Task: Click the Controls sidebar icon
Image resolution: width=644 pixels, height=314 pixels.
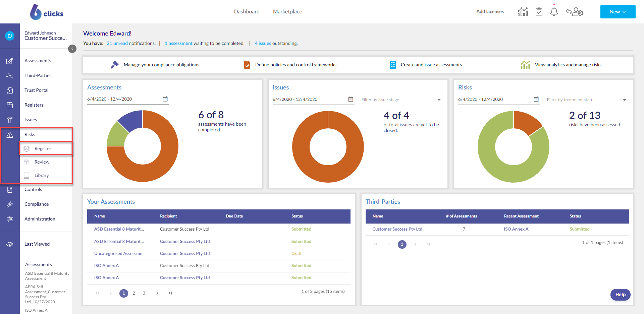Action: [x=10, y=190]
